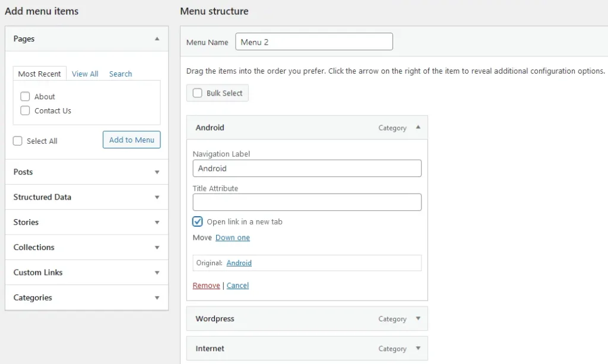Collapse the Pages panel arrow
This screenshot has width=608, height=364.
157,39
